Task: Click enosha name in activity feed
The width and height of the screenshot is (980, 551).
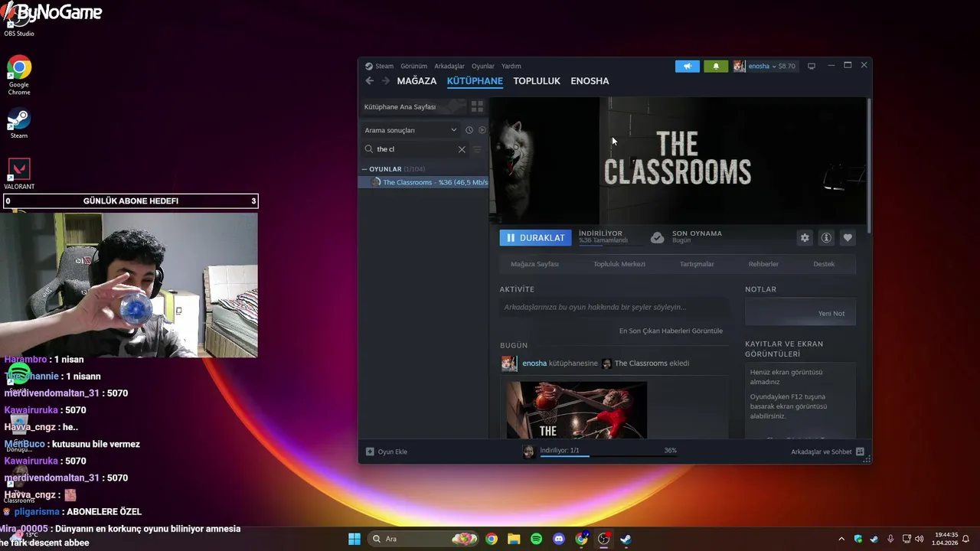Action: 534,364
